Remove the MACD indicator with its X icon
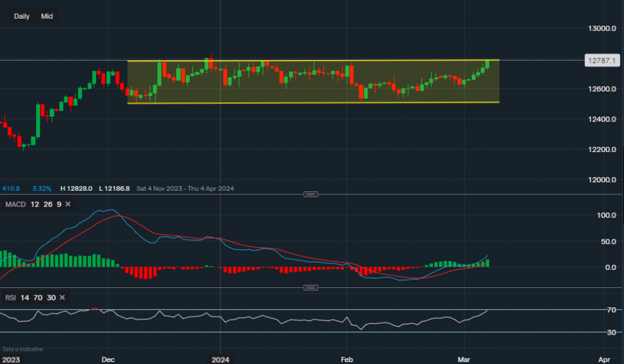The height and width of the screenshot is (364, 624). [68, 204]
